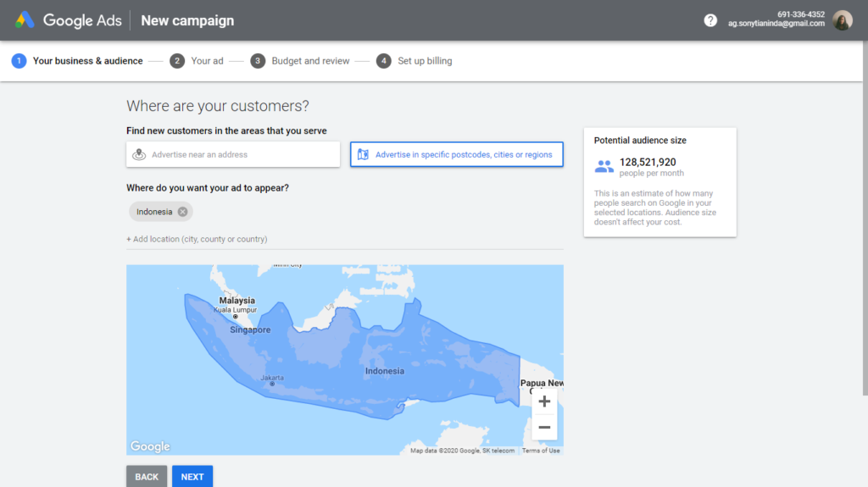Zoom out on the map
Viewport: 868px width, 487px height.
click(x=544, y=428)
